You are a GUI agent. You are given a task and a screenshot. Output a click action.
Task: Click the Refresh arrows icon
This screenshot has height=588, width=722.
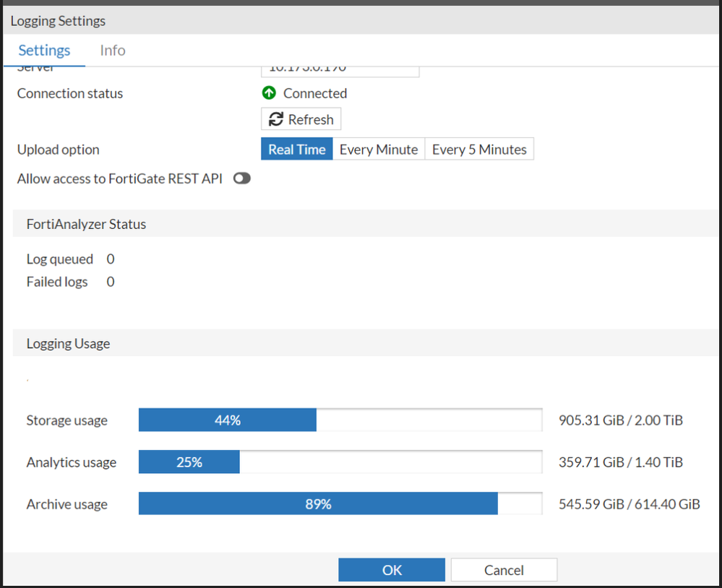[x=275, y=119]
